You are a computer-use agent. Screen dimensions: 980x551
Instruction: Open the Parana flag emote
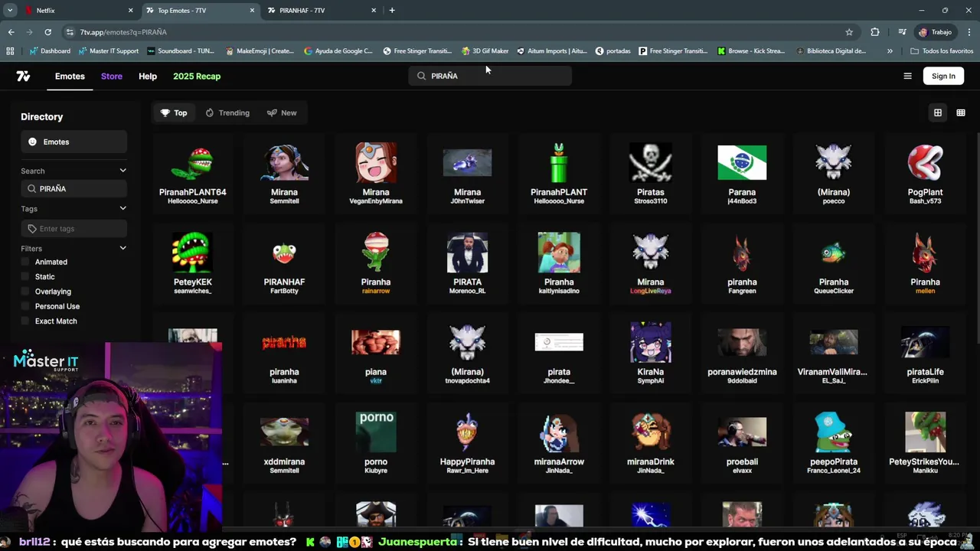742,174
